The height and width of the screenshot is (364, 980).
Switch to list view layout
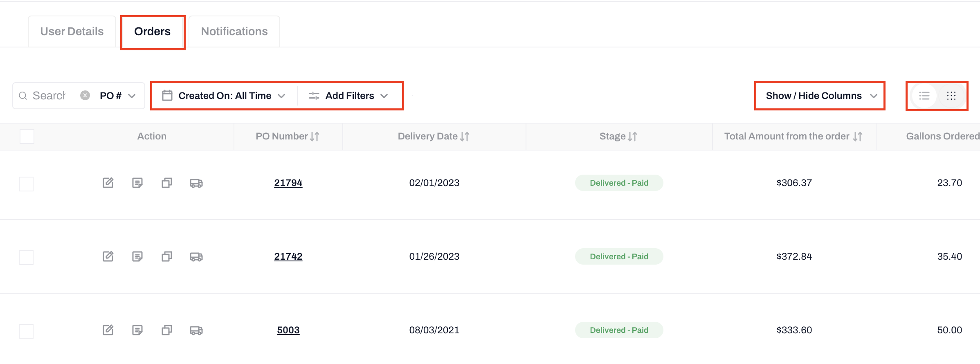(x=924, y=96)
